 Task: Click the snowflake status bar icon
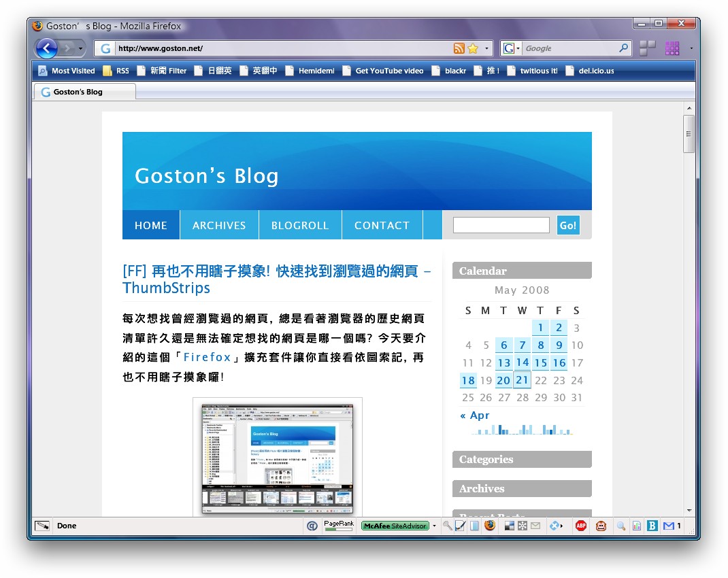tap(523, 526)
